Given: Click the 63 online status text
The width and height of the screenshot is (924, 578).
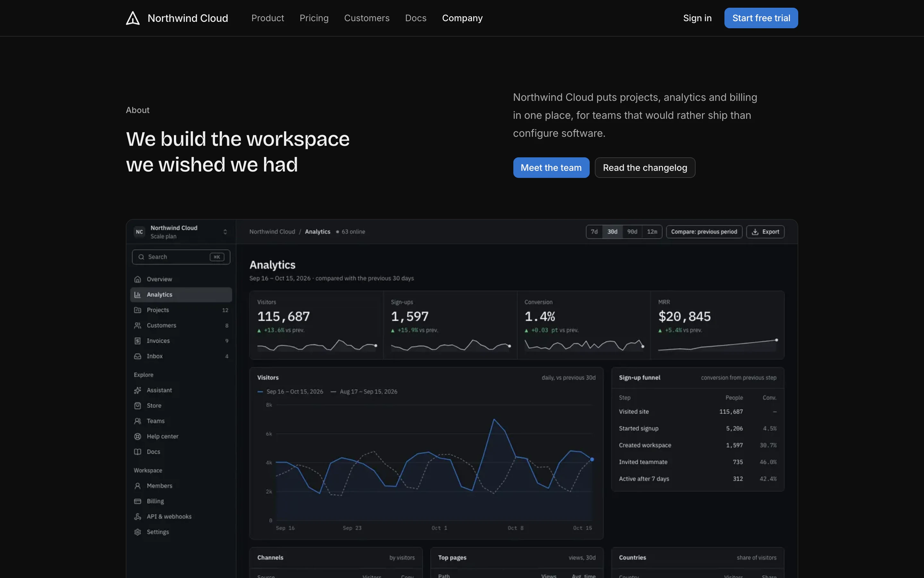Looking at the screenshot, I should point(353,232).
